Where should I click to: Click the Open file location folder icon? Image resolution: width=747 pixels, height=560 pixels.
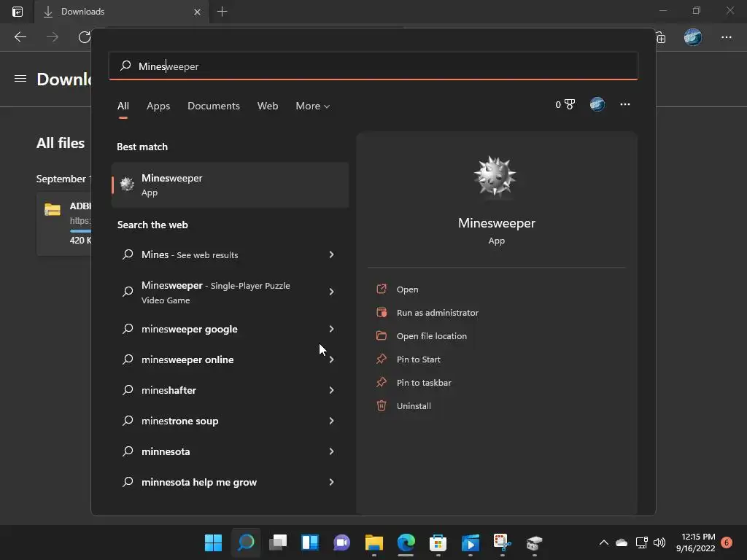(382, 335)
